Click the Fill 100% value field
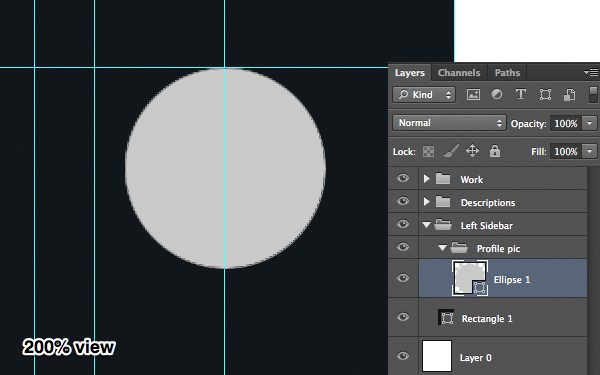The height and width of the screenshot is (375, 600). [566, 152]
